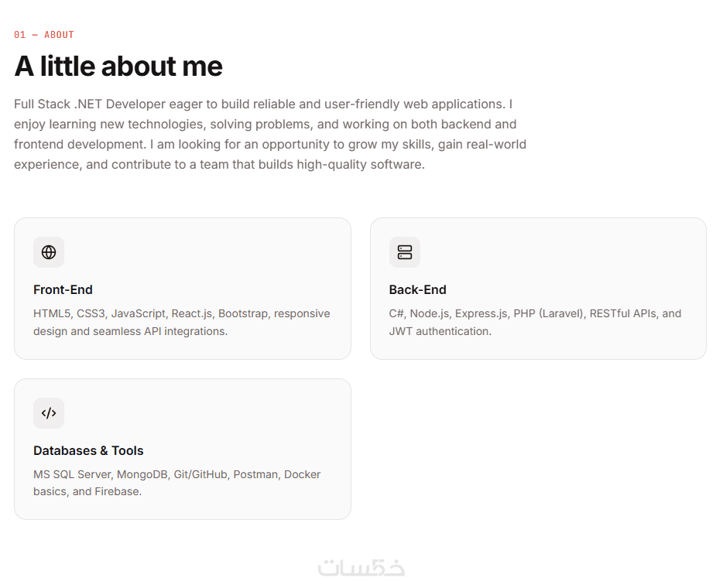
Task: Click the line starting "frontend development. I am looking"
Action: pyautogui.click(x=269, y=145)
